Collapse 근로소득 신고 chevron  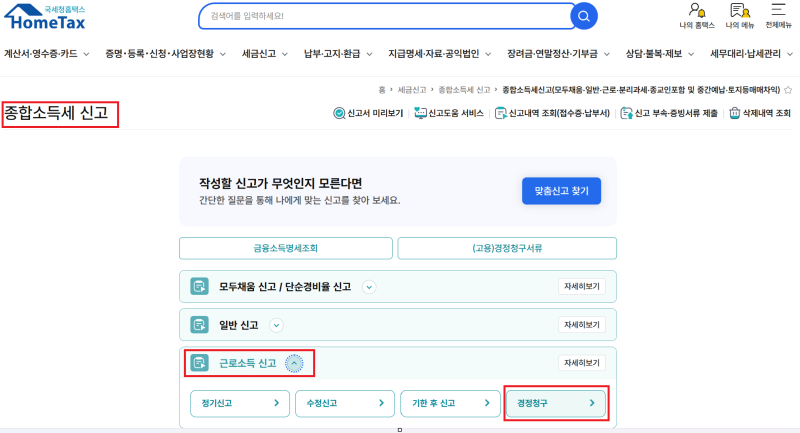coord(294,363)
